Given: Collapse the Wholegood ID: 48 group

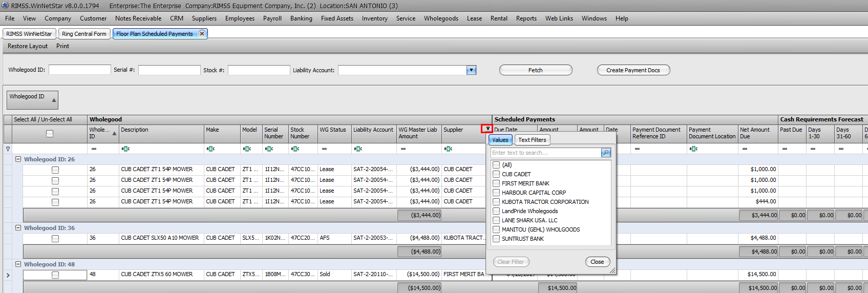Looking at the screenshot, I should 18,264.
